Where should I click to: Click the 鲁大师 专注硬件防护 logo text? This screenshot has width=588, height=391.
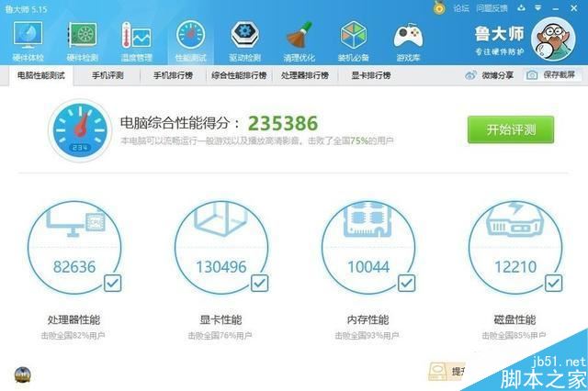(499, 40)
